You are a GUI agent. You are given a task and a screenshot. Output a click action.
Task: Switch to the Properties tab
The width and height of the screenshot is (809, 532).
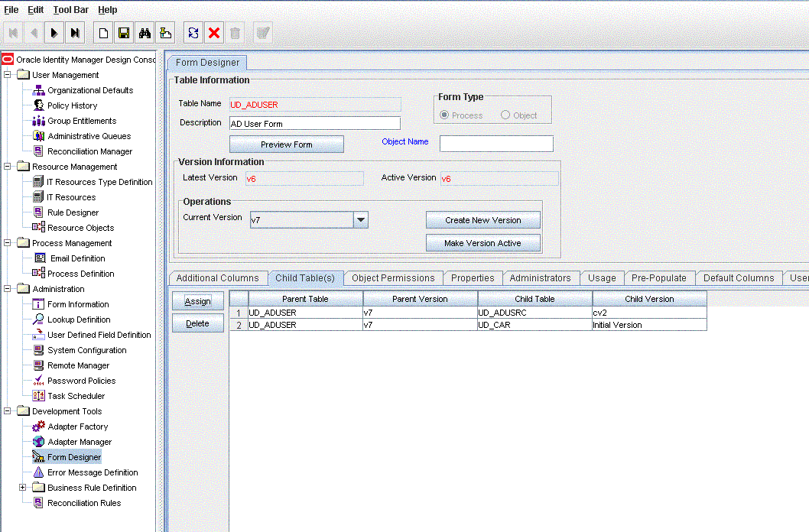pos(473,278)
